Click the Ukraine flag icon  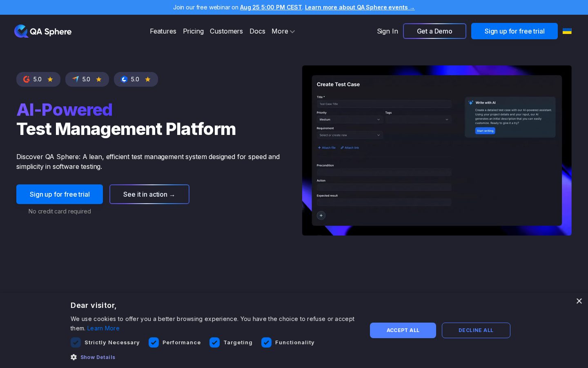567,31
